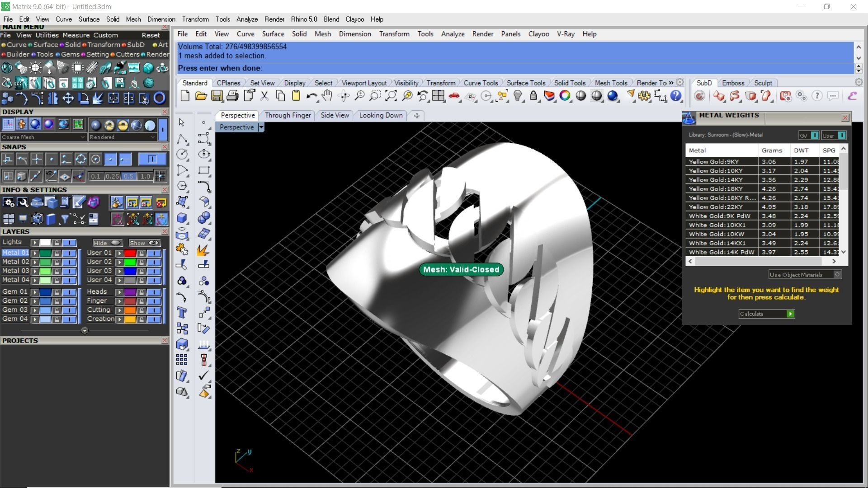Click the blue sphere Render icon
Screen dimensions: 868x488
click(613, 96)
